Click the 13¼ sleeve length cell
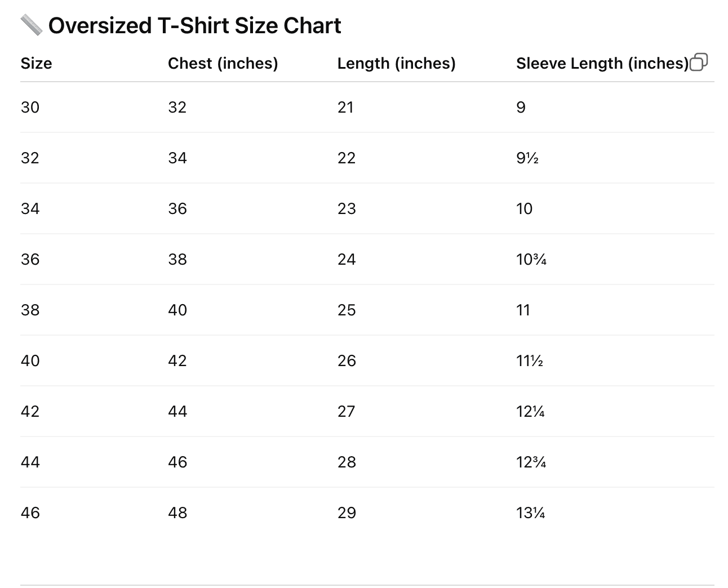Image resolution: width=728 pixels, height=588 pixels. click(531, 513)
